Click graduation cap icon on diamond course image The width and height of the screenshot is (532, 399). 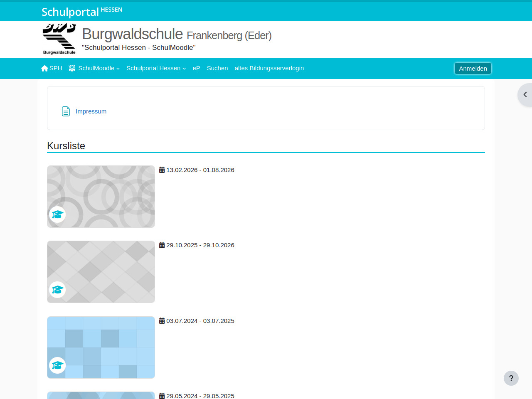click(x=57, y=290)
